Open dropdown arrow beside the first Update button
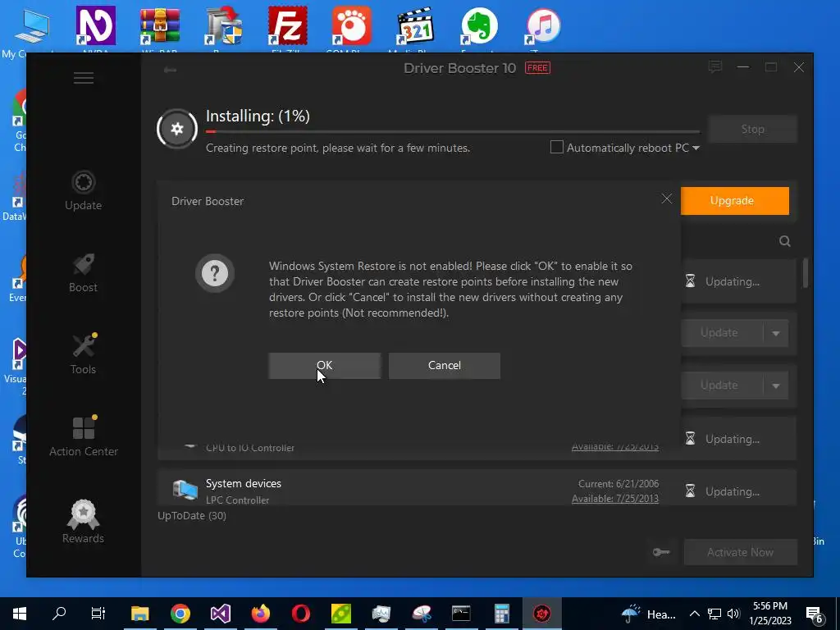The image size is (840, 630). point(776,333)
